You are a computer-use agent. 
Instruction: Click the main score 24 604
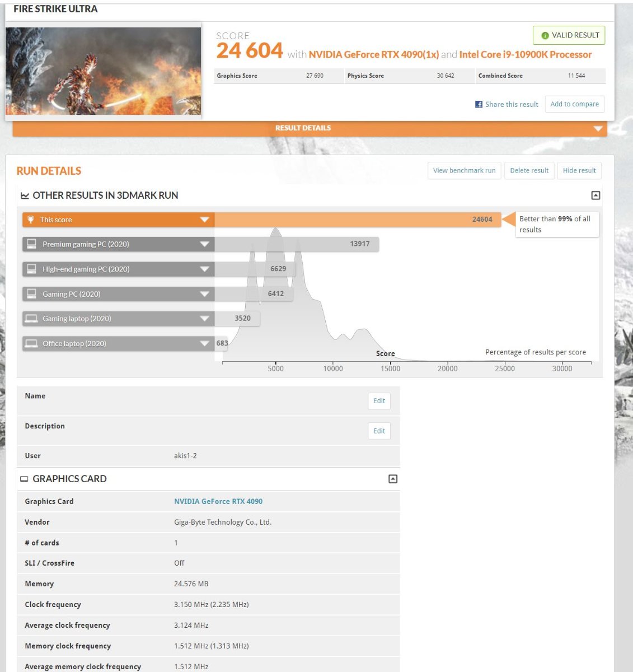(250, 51)
